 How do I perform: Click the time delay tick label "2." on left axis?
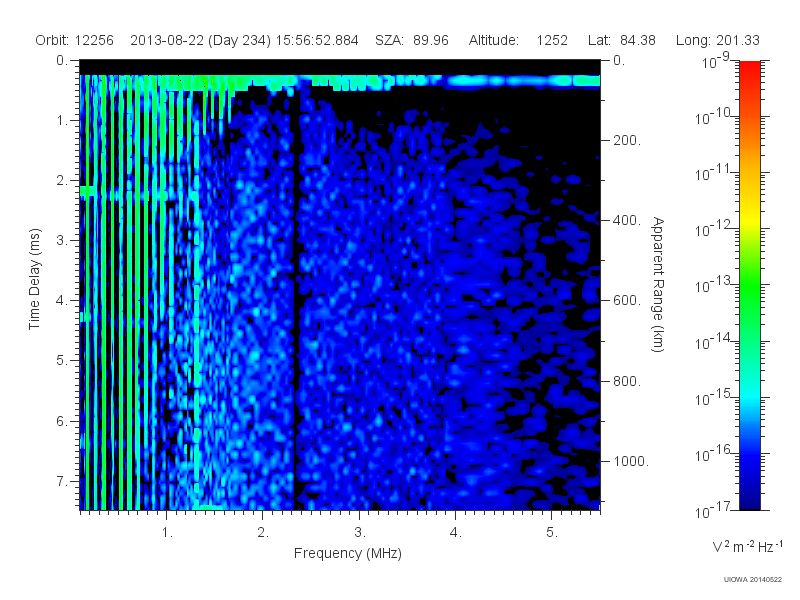point(62,181)
